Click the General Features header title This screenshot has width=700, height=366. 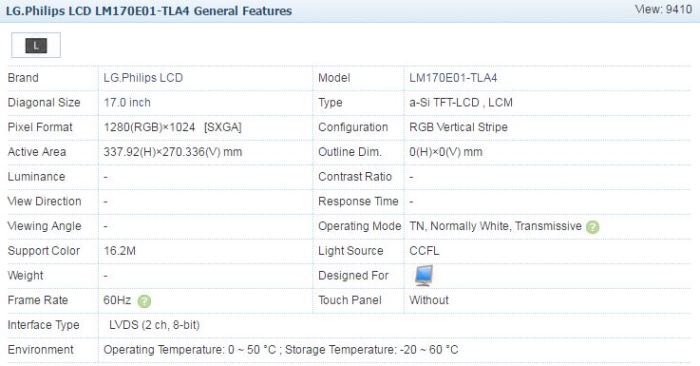149,11
